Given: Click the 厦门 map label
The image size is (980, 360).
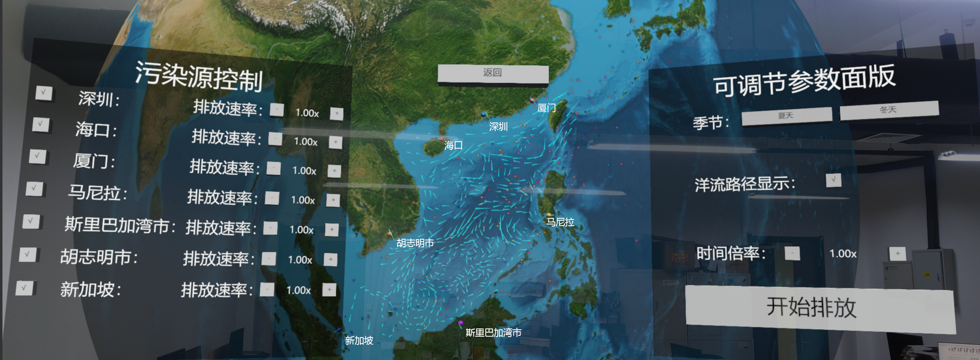Looking at the screenshot, I should pos(546,108).
